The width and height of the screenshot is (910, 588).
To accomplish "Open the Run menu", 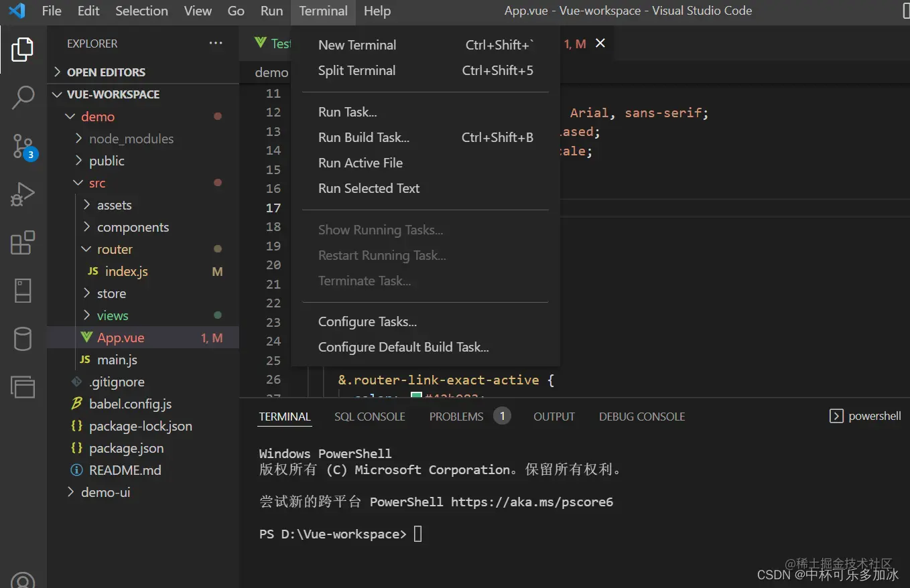I will (x=271, y=11).
